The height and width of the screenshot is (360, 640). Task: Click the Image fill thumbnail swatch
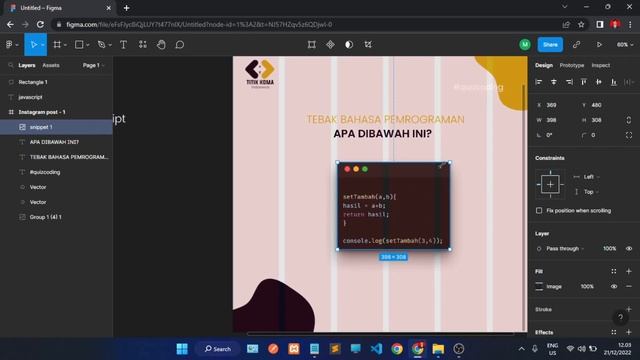[x=539, y=287]
